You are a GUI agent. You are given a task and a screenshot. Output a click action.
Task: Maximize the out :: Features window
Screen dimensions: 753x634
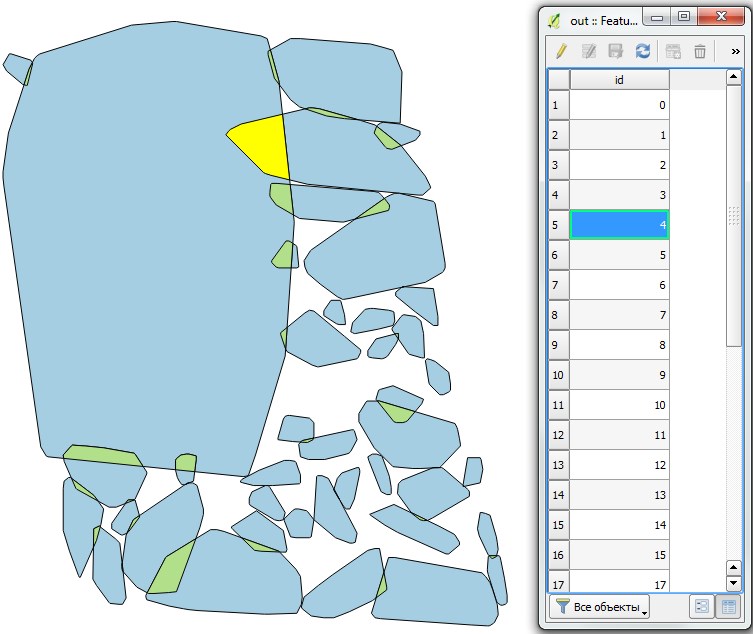click(684, 16)
